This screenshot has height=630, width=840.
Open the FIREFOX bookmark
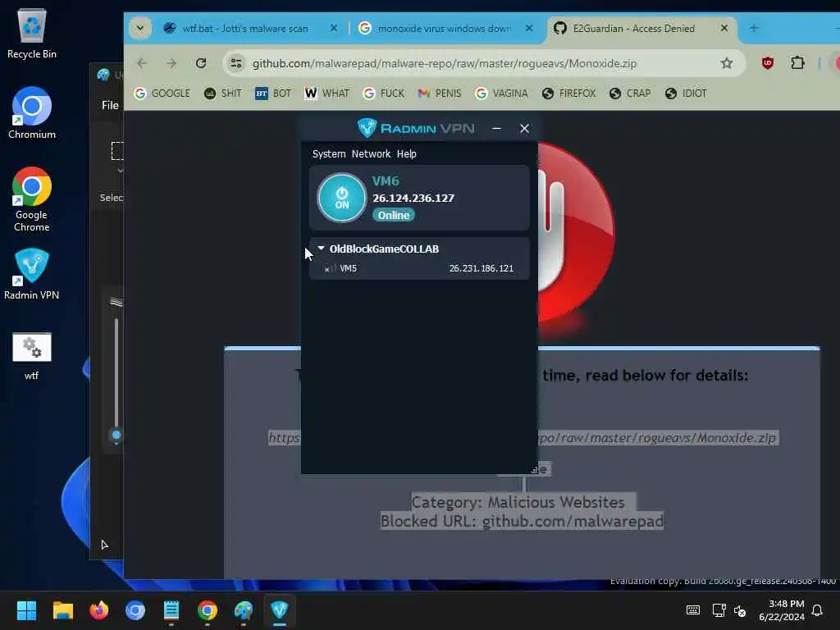pyautogui.click(x=568, y=94)
